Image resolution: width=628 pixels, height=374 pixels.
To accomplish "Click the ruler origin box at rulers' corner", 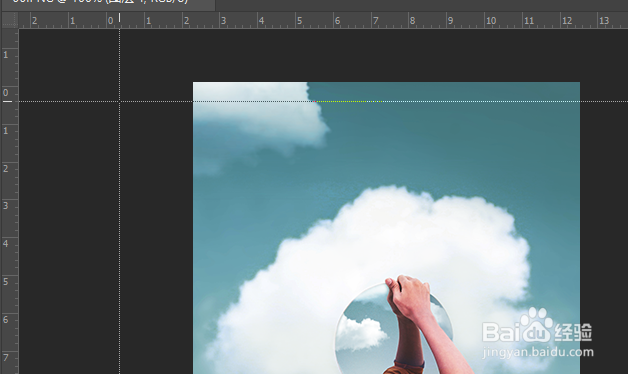I will coord(10,20).
